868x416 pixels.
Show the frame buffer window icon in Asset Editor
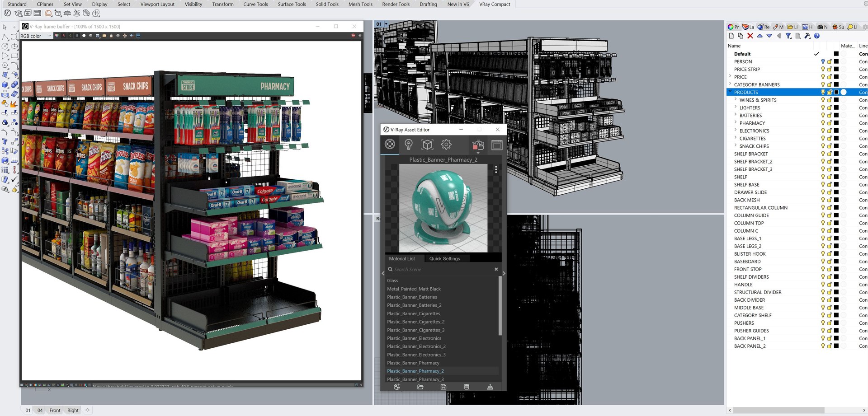[497, 145]
